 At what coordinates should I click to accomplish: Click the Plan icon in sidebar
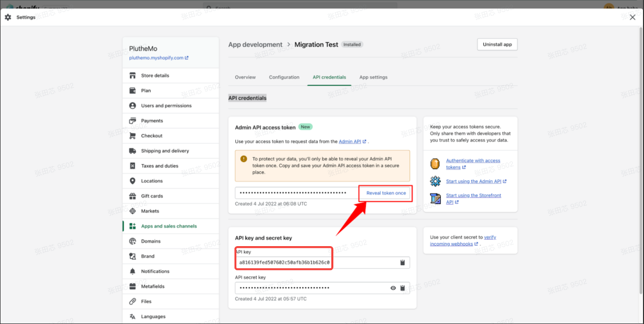click(132, 91)
